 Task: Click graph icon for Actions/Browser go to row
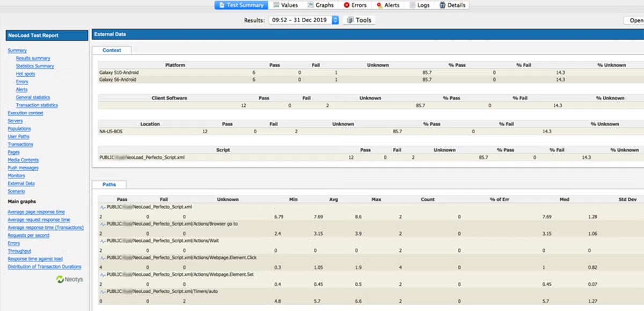[103, 223]
